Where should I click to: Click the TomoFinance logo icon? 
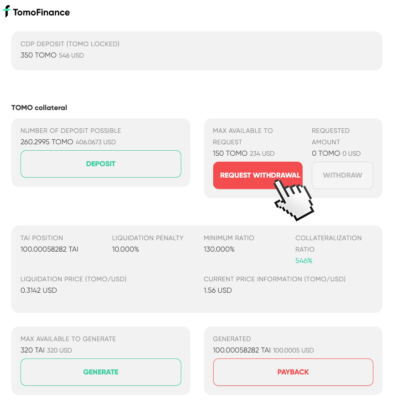pyautogui.click(x=6, y=11)
